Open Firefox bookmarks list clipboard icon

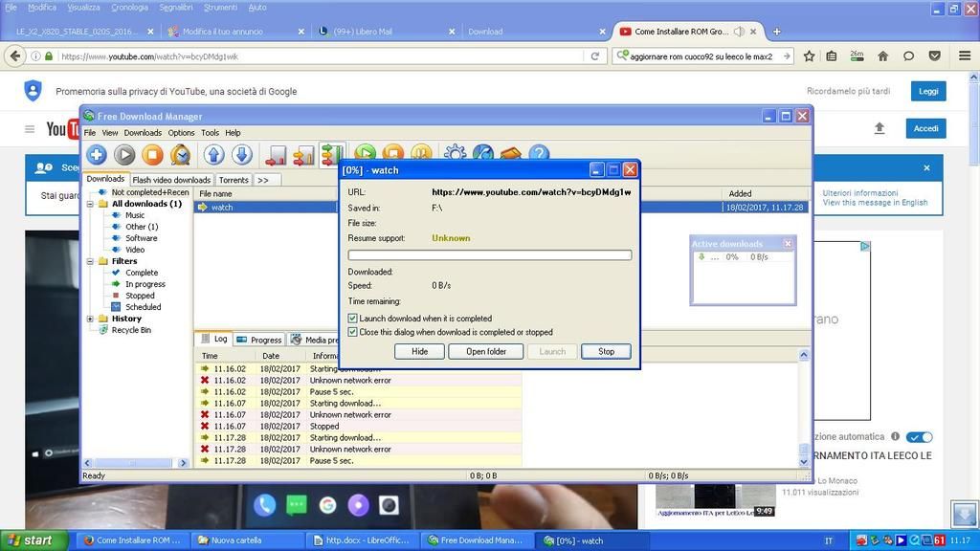[832, 56]
